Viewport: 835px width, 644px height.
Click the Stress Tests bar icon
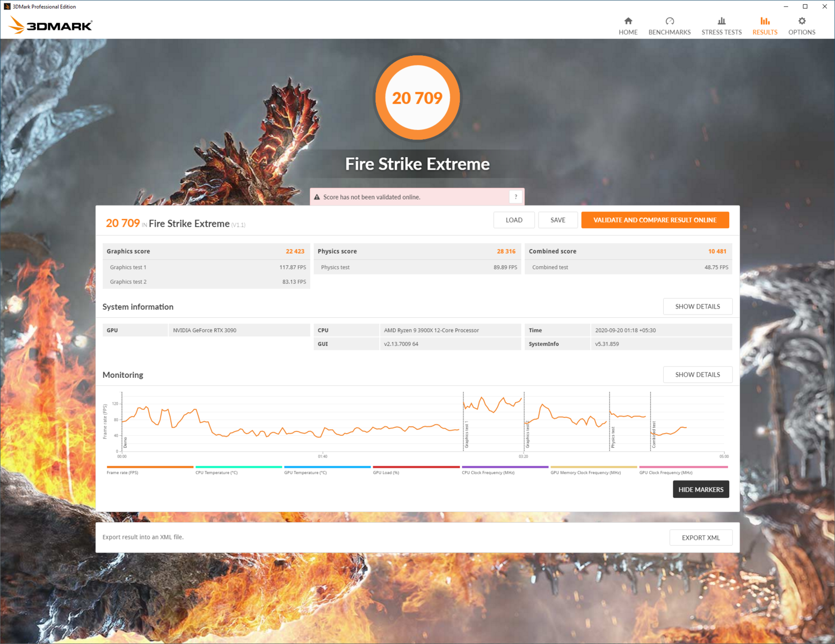click(x=722, y=21)
